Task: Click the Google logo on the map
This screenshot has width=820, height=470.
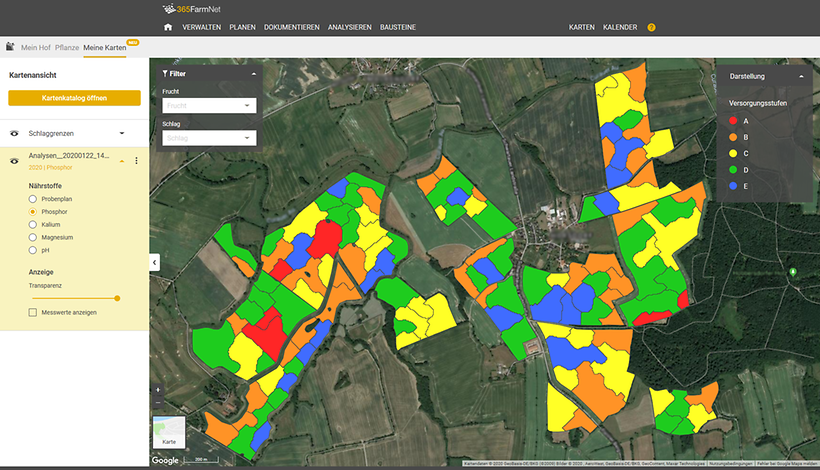Action: (165, 460)
